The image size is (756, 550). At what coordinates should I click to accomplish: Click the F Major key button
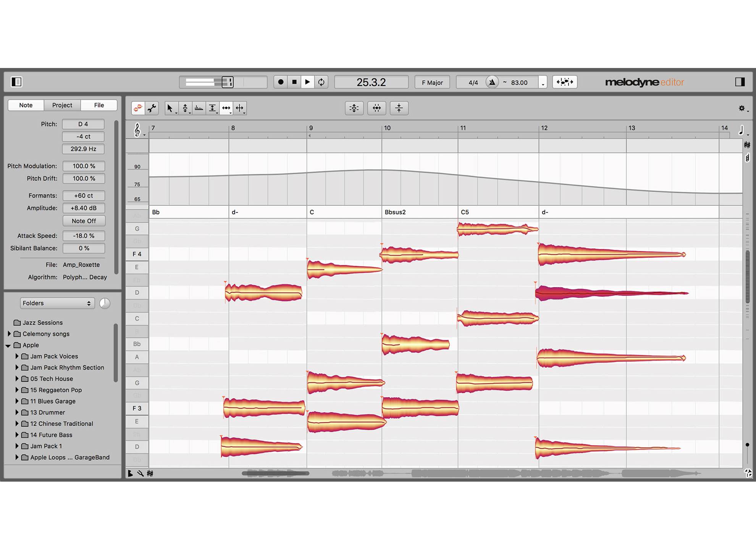(433, 82)
